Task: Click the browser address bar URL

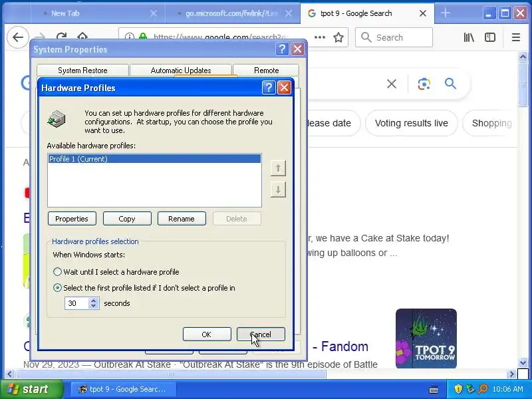Action: coord(221,37)
